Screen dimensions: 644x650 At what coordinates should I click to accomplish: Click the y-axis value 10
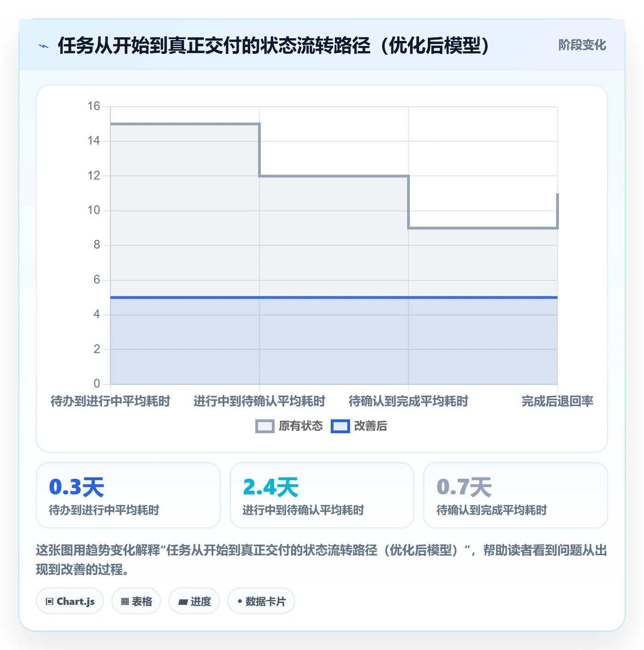click(94, 210)
